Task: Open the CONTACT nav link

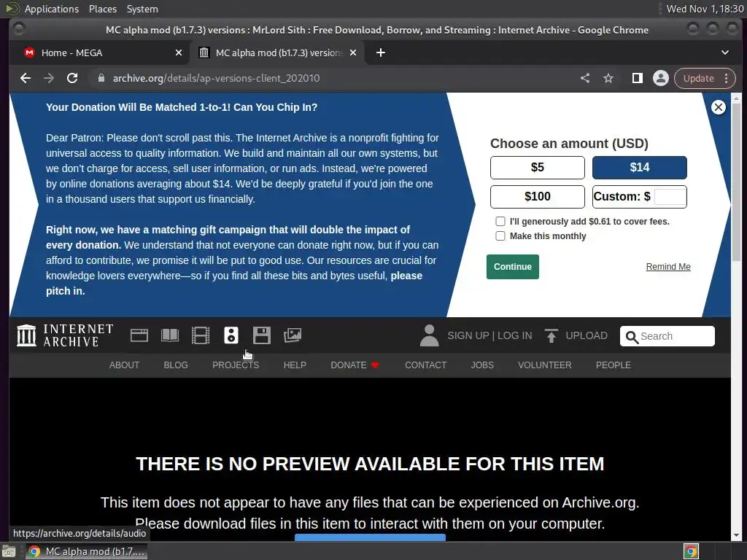Action: click(426, 365)
